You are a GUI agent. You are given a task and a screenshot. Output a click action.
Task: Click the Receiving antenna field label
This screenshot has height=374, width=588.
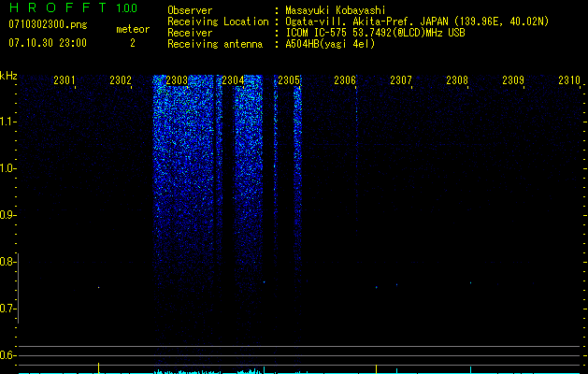click(215, 44)
